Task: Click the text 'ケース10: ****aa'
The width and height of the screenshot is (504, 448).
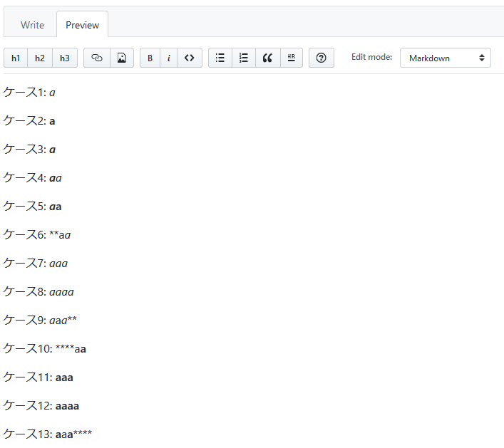Action: (45, 349)
